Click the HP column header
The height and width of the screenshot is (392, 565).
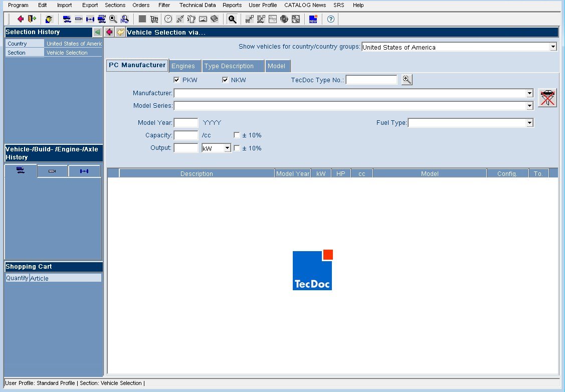point(341,173)
